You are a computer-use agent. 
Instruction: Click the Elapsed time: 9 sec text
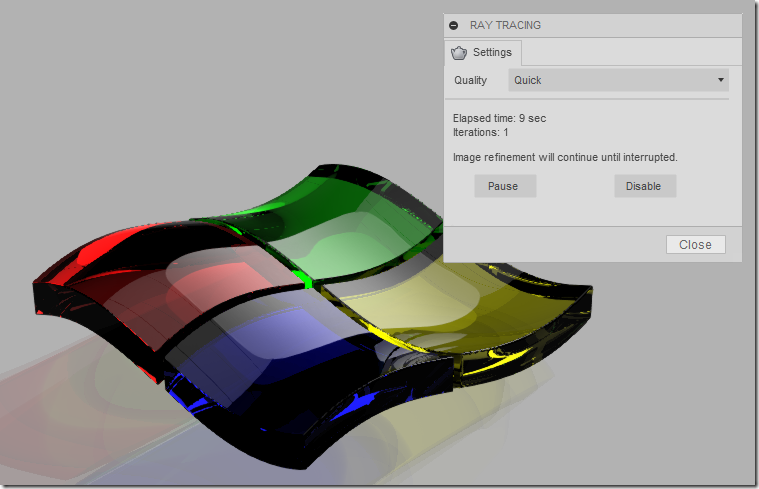click(x=499, y=118)
